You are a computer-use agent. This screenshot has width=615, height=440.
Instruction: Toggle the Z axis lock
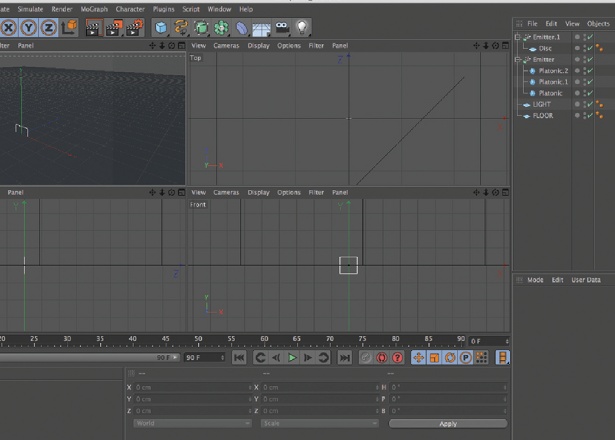point(48,27)
